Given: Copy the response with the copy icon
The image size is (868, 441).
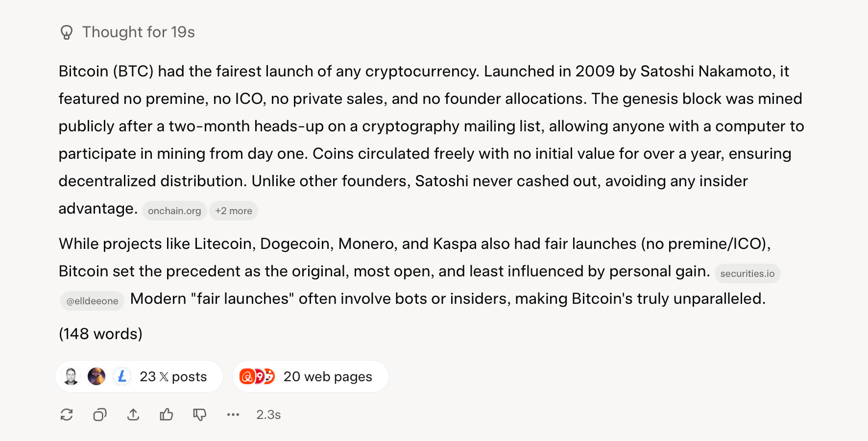Looking at the screenshot, I should pos(100,415).
